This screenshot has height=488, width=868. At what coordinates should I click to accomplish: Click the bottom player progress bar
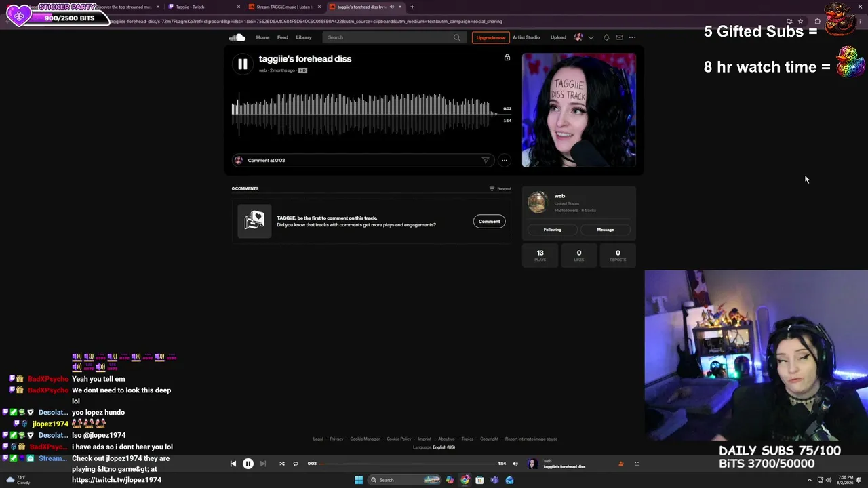pos(408,464)
